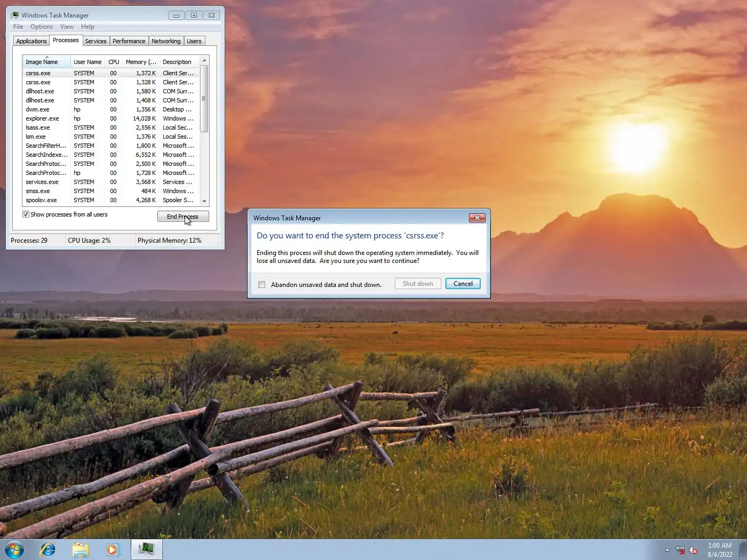
Task: Click scroll down arrow in process list
Action: (x=204, y=201)
